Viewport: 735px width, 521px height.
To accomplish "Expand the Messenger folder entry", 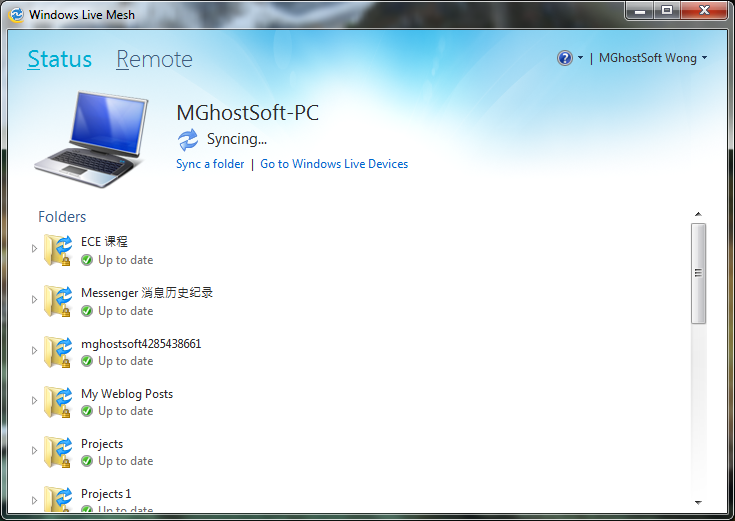I will tap(34, 300).
